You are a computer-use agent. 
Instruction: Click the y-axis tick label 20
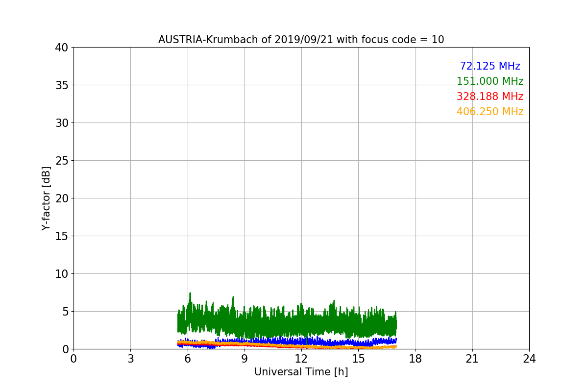(62, 198)
